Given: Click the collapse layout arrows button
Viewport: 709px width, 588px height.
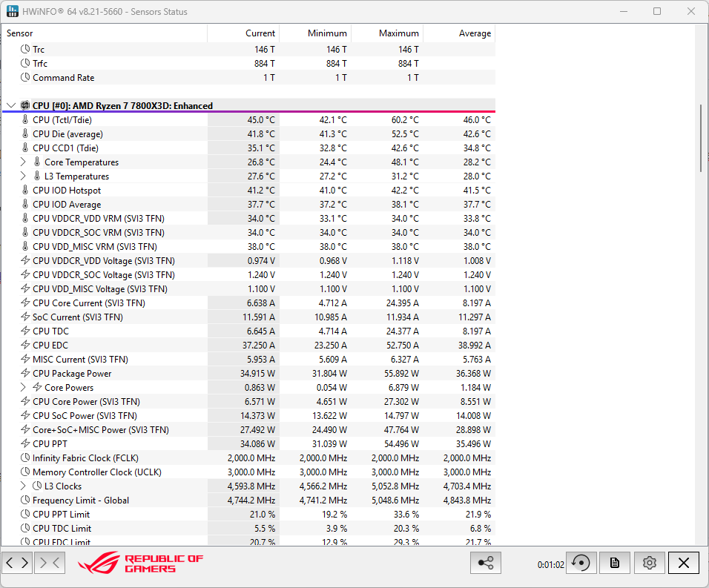Looking at the screenshot, I should point(50,563).
